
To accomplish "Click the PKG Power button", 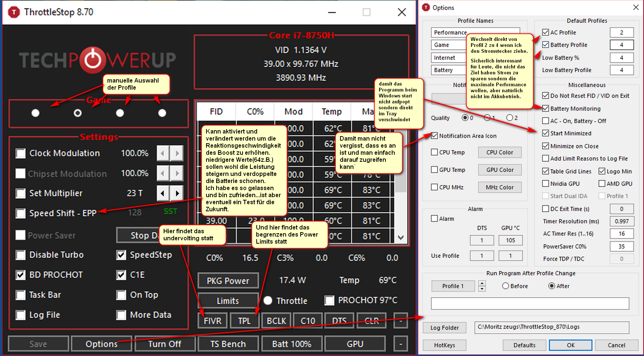I will coord(228,281).
